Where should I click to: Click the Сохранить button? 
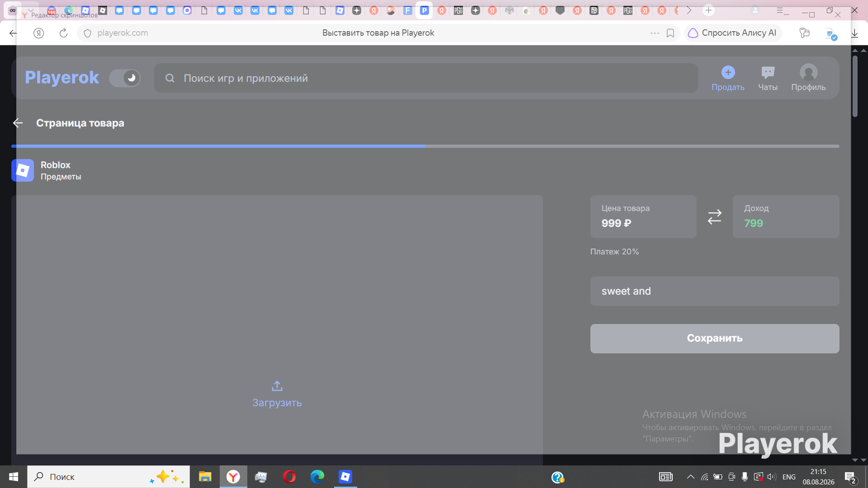pos(715,339)
